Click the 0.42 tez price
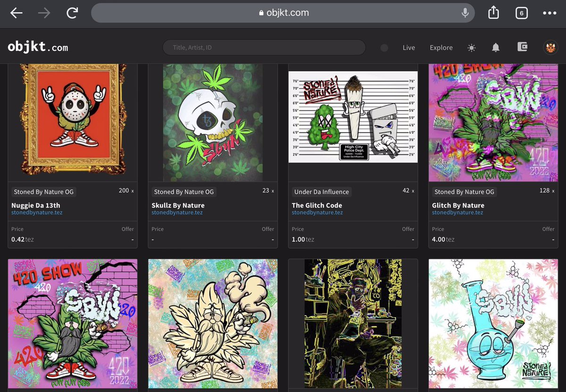 click(23, 240)
